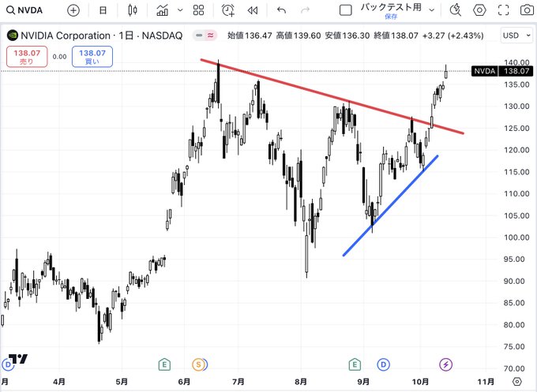Viewport: 537px width, 392px height.
Task: Open indicator templates grid icon
Action: coord(199,10)
